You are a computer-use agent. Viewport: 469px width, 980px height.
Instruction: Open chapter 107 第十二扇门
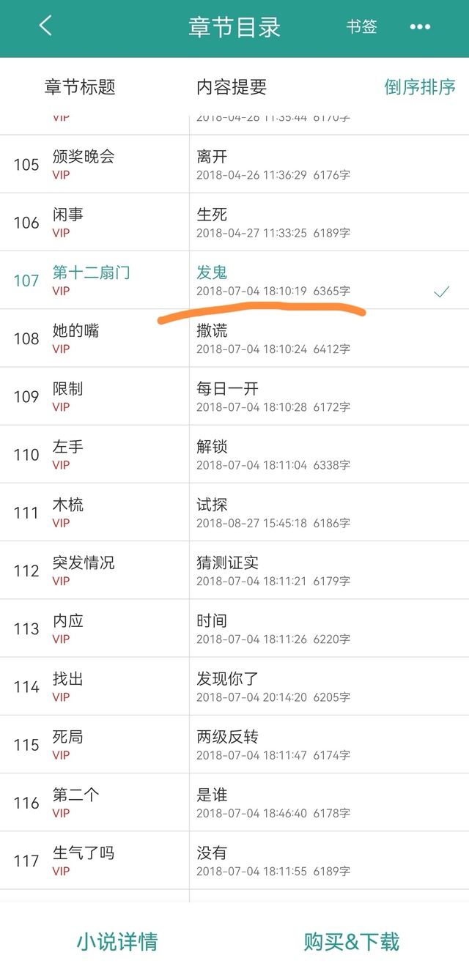(91, 272)
